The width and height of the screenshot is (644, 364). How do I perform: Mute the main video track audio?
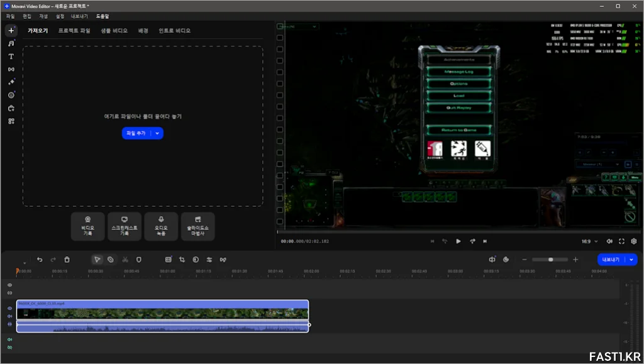click(10, 316)
